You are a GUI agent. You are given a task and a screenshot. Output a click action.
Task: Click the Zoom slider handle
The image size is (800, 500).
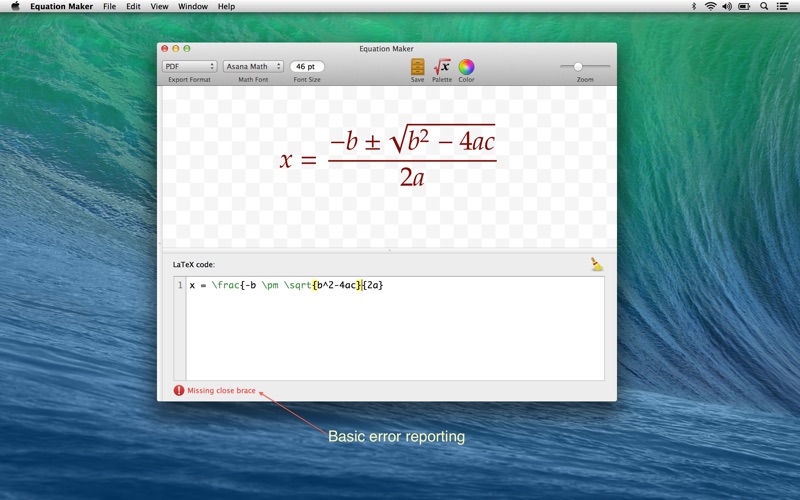578,66
